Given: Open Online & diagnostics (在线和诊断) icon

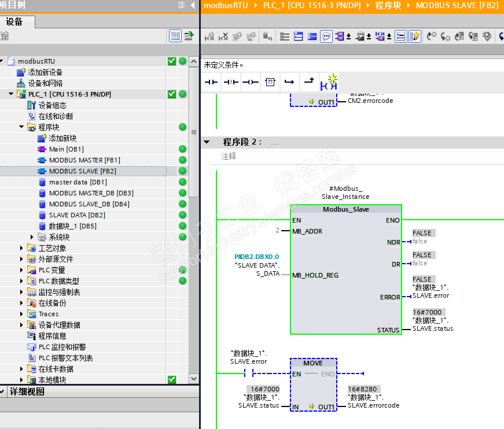Looking at the screenshot, I should (x=32, y=116).
